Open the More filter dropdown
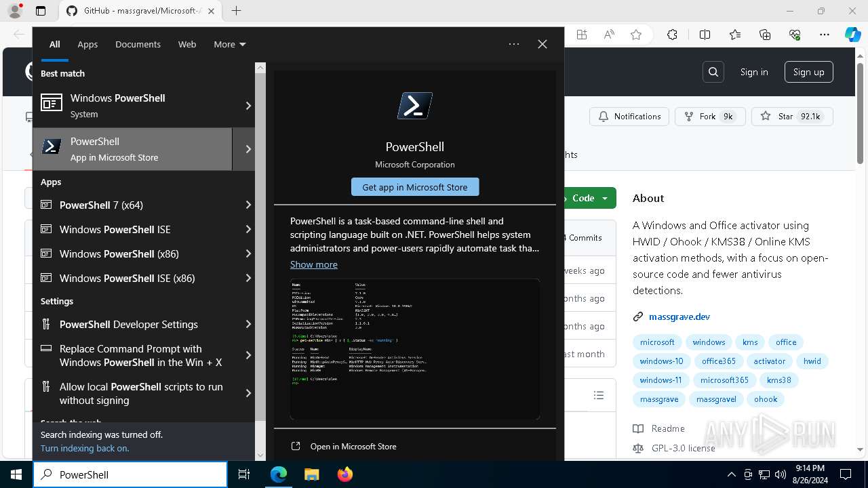 tap(229, 44)
